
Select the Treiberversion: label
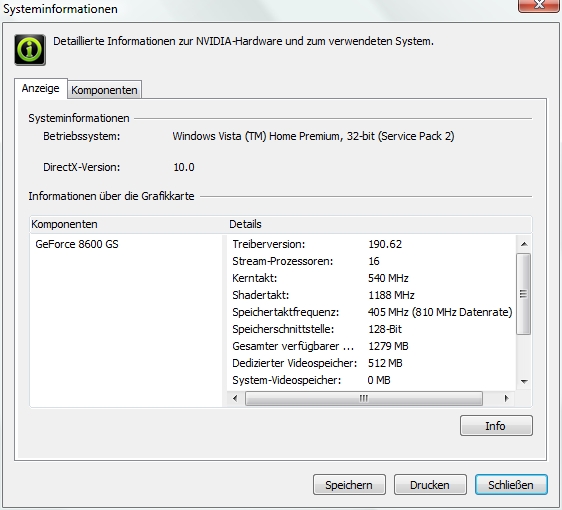[268, 244]
